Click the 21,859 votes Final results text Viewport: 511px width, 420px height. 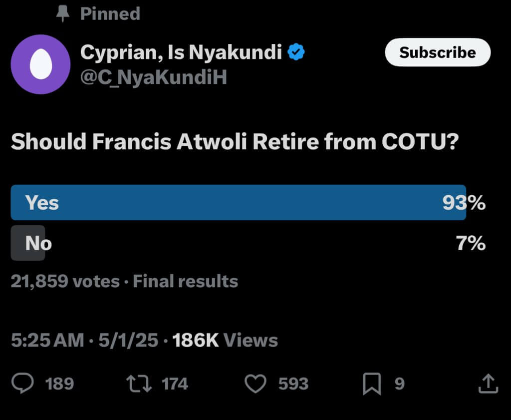coord(124,281)
